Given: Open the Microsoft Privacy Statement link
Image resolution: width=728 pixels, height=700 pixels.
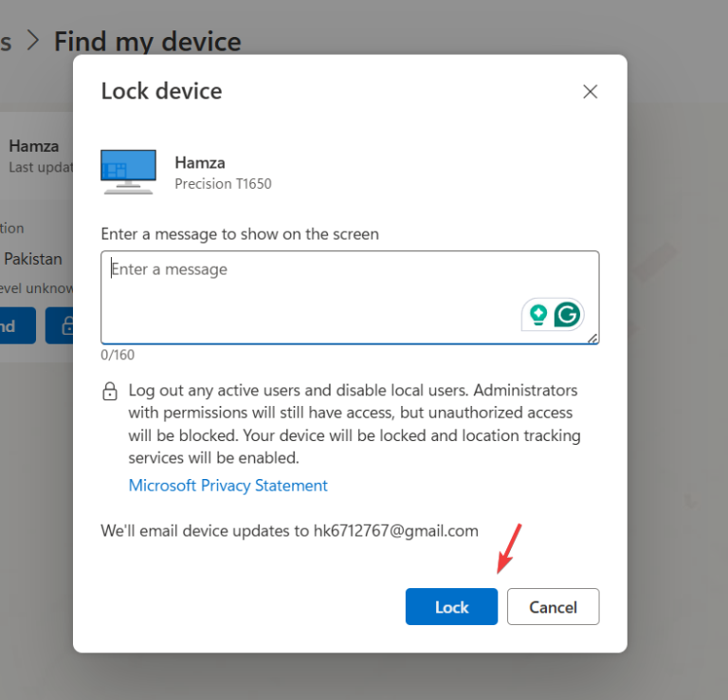Looking at the screenshot, I should (x=227, y=486).
